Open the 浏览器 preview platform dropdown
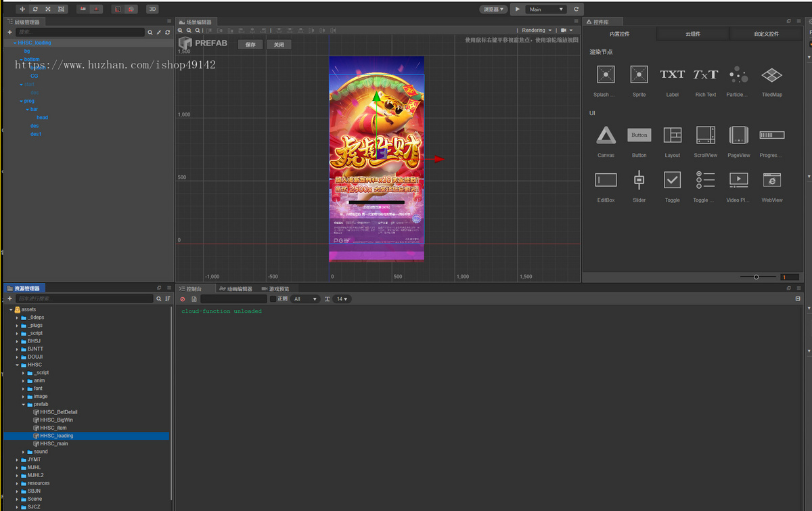The height and width of the screenshot is (511, 812). pyautogui.click(x=493, y=9)
